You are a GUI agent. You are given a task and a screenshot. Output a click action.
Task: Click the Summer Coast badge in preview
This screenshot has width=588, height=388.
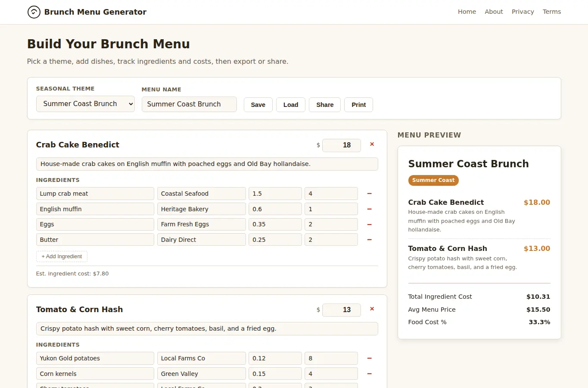point(433,180)
